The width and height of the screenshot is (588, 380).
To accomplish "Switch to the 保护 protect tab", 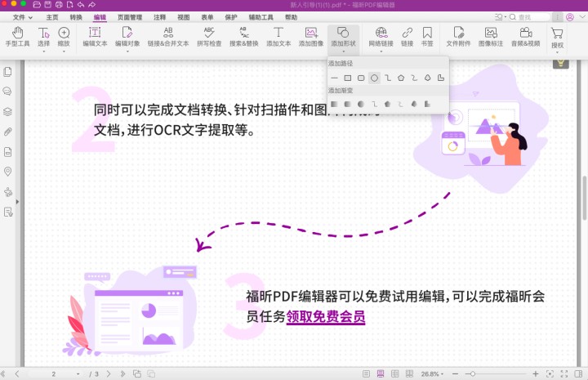I will pyautogui.click(x=231, y=17).
